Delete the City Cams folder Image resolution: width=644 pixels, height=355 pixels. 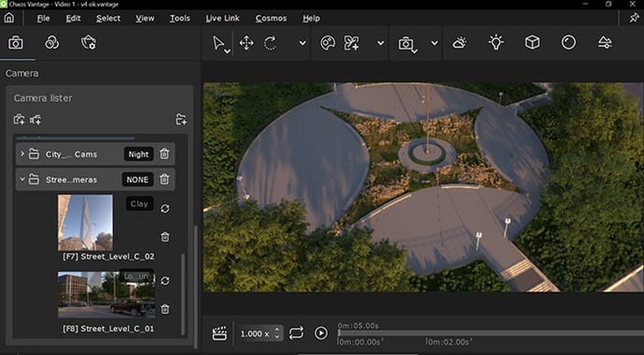point(164,154)
